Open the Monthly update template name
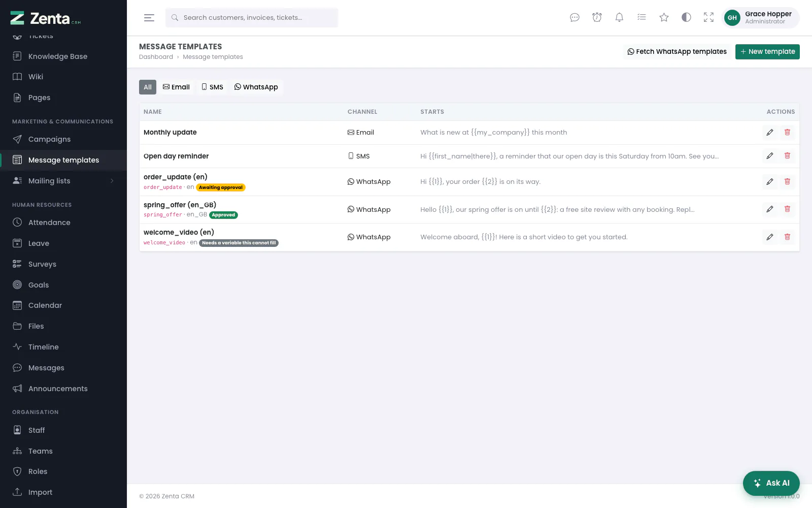Screen dimensions: 812x508 click(x=170, y=133)
